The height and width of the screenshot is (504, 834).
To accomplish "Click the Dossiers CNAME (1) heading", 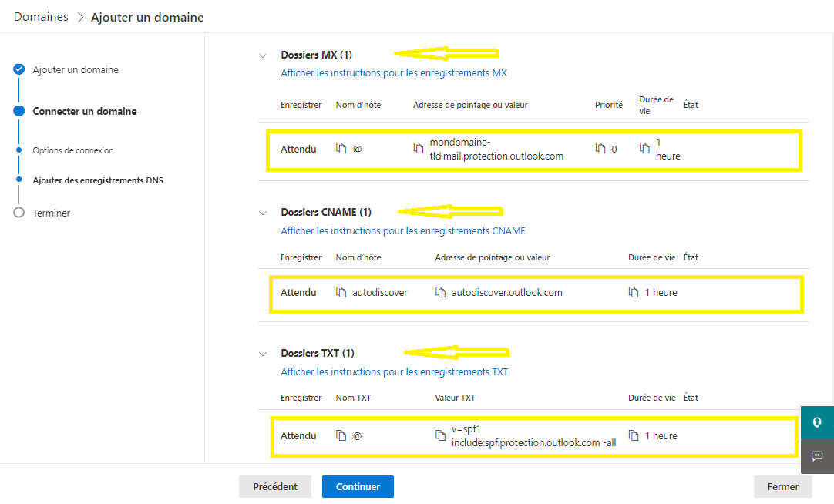I will [326, 212].
